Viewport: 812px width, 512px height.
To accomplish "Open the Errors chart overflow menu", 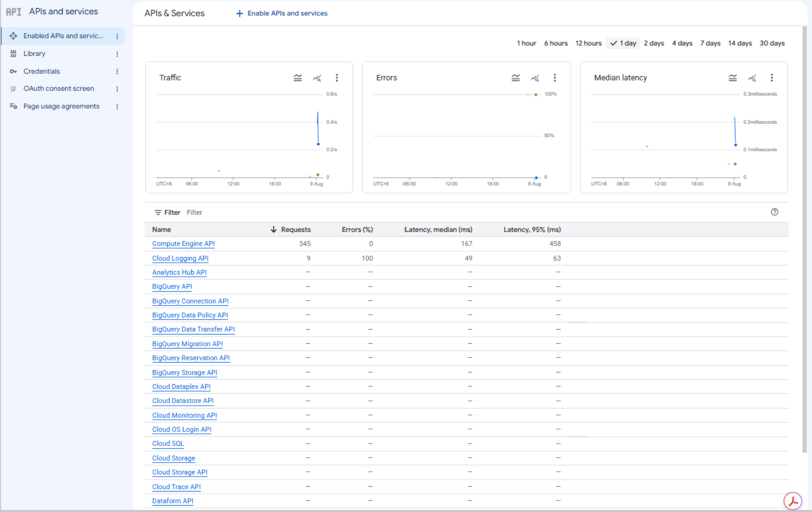I will point(555,78).
